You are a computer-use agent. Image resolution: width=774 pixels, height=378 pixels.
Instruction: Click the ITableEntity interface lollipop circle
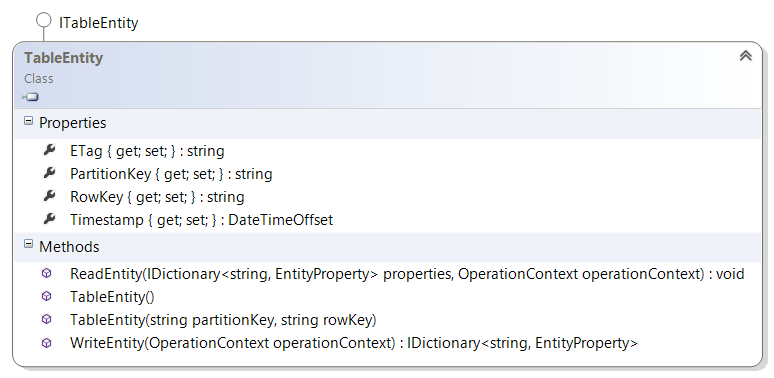(44, 21)
